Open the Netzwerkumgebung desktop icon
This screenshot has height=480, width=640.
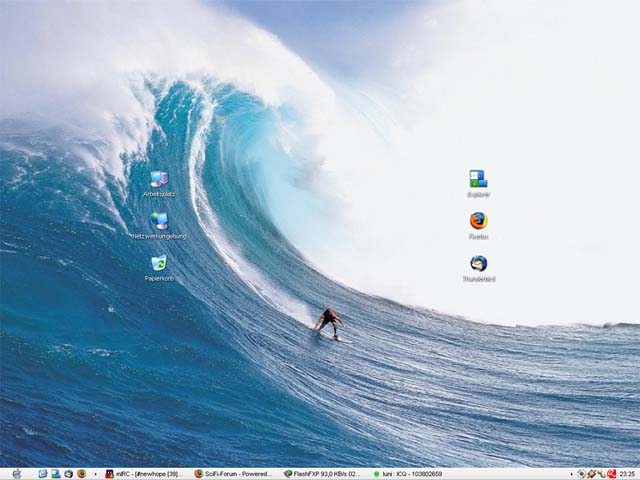click(159, 222)
